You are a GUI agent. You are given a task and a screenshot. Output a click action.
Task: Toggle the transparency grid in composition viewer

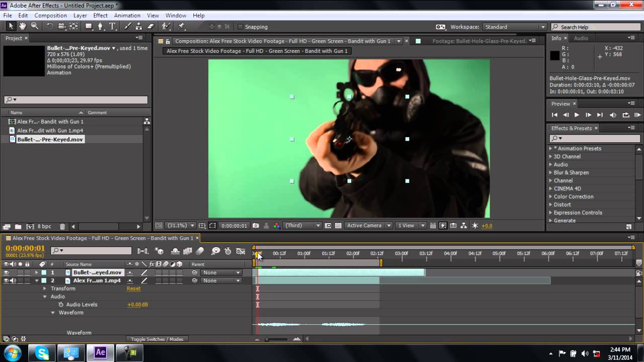[338, 226]
